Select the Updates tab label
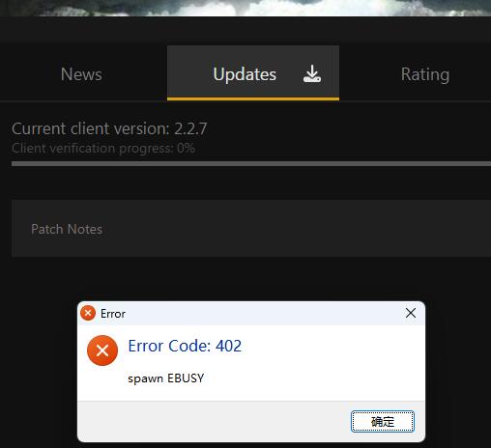 coord(245,74)
